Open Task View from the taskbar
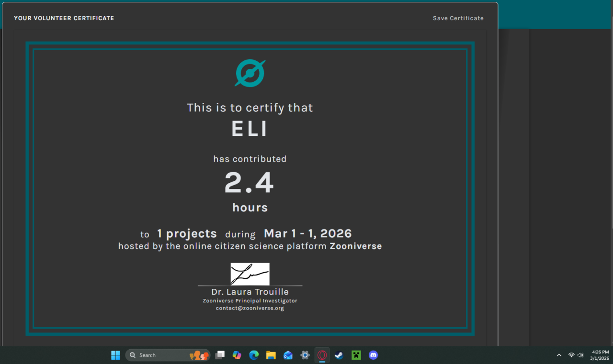This screenshot has height=364, width=613. tap(220, 355)
